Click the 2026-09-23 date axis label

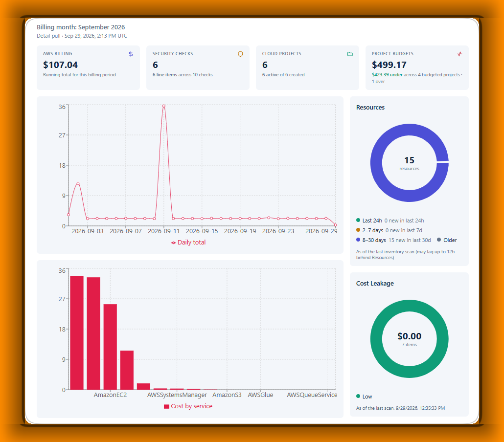point(278,231)
